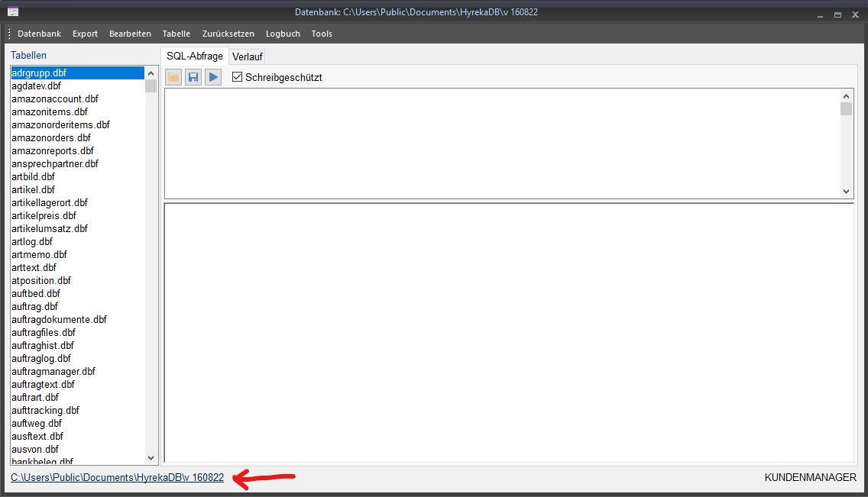This screenshot has height=497, width=868.
Task: Select arttext.dbf table
Action: tap(77, 267)
